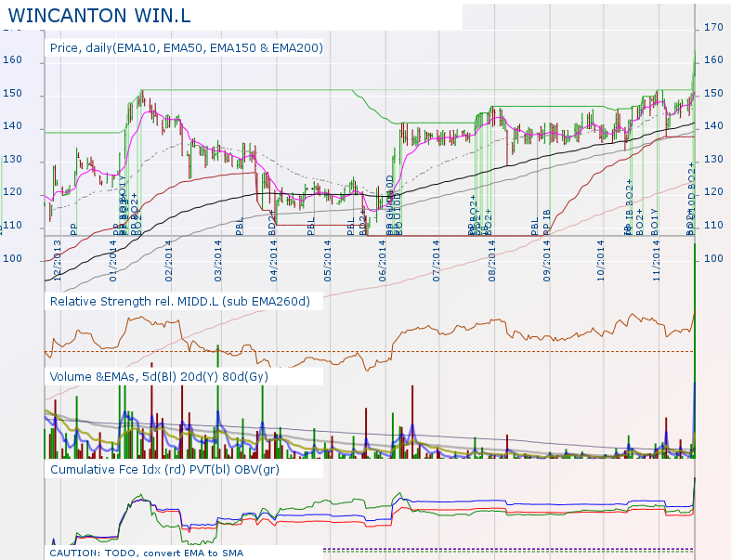Viewport: 731px width, 560px height.
Task: Click the 07/2014 date label
Action: pyautogui.click(x=436, y=260)
